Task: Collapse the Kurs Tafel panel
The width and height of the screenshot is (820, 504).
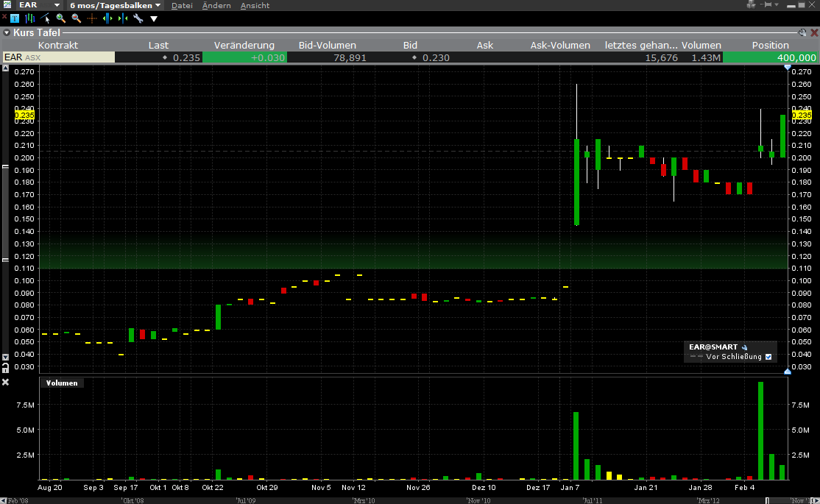Action: coord(6,32)
